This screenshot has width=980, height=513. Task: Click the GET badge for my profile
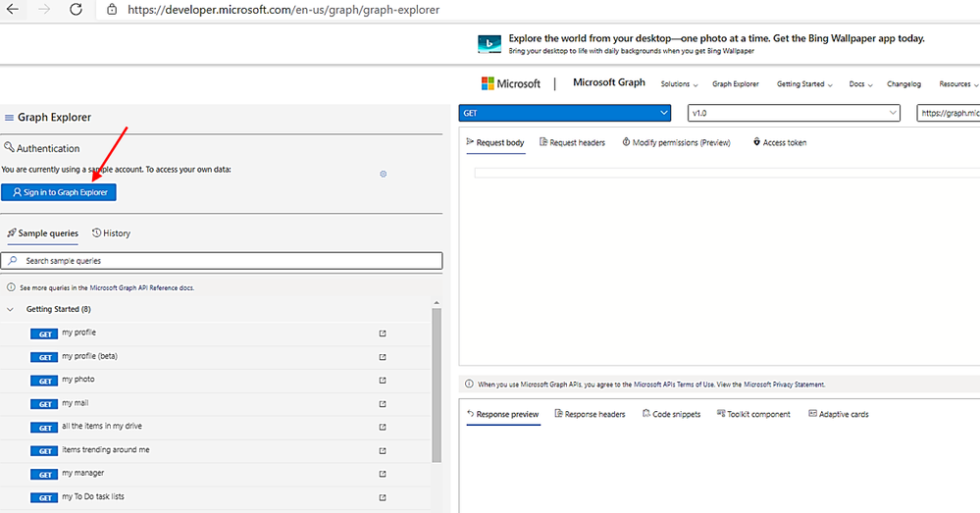pyautogui.click(x=44, y=334)
